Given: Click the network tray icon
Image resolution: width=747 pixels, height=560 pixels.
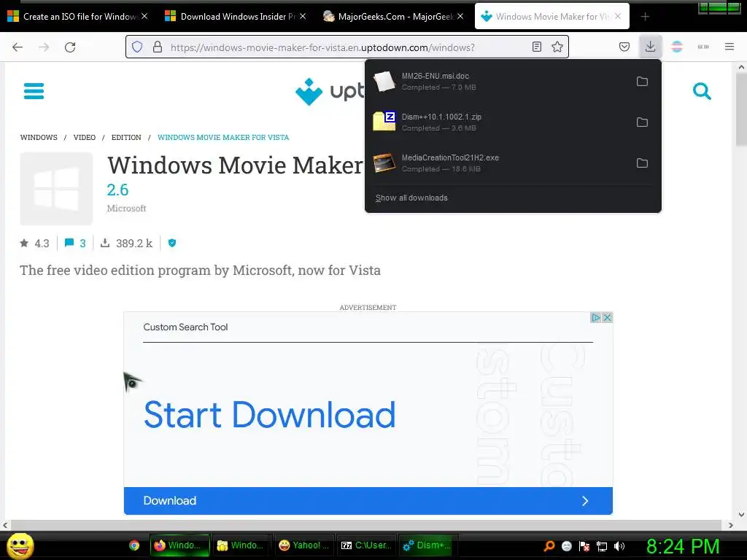Looking at the screenshot, I should [602, 546].
